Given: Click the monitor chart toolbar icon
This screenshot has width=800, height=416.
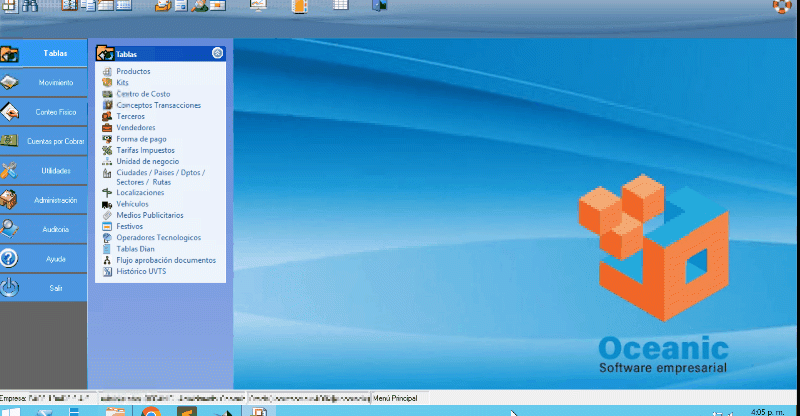Looking at the screenshot, I should [x=258, y=6].
